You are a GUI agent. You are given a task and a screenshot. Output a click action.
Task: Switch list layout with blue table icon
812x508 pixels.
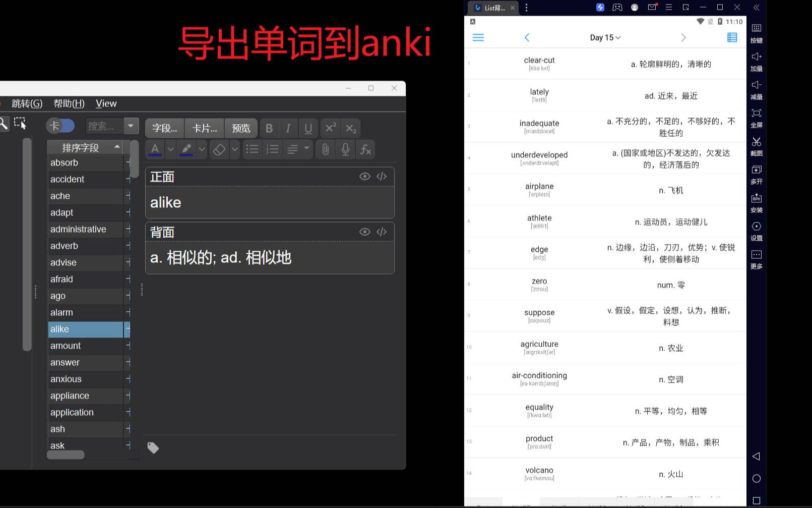[732, 37]
